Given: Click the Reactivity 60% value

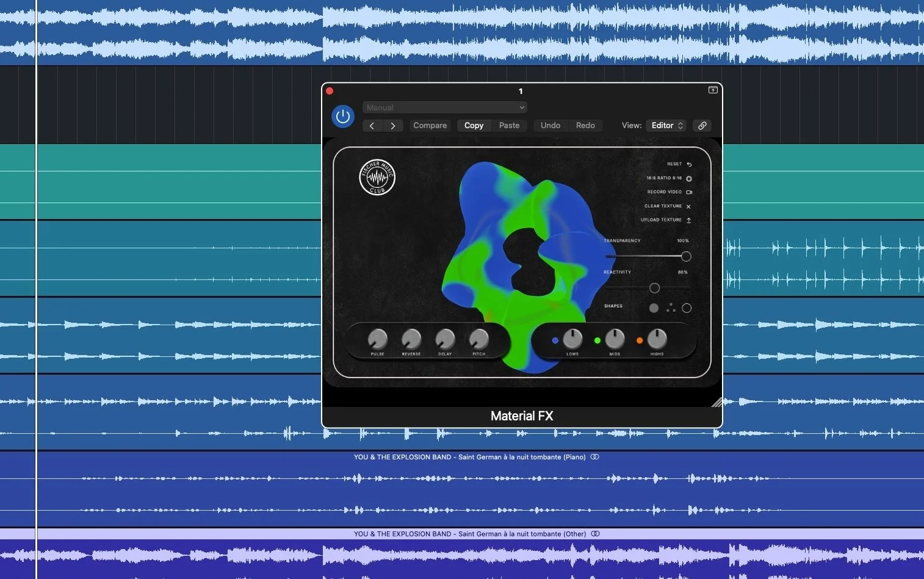Looking at the screenshot, I should (x=683, y=273).
